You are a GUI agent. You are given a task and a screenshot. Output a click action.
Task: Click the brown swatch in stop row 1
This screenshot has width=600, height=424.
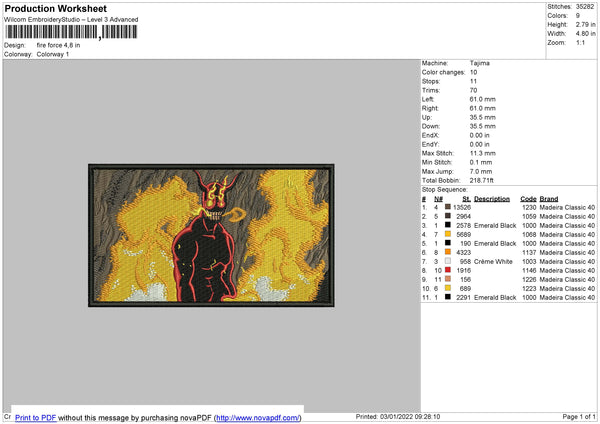point(448,207)
